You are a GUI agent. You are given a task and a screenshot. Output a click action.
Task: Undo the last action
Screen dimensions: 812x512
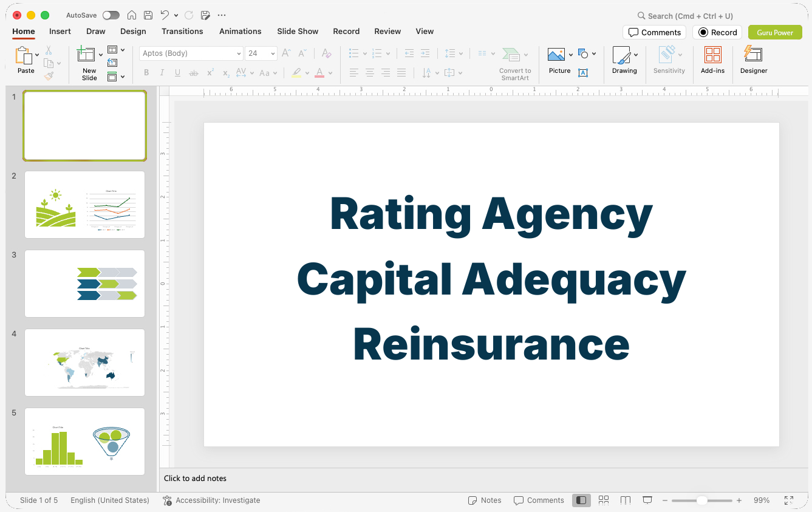pyautogui.click(x=165, y=15)
